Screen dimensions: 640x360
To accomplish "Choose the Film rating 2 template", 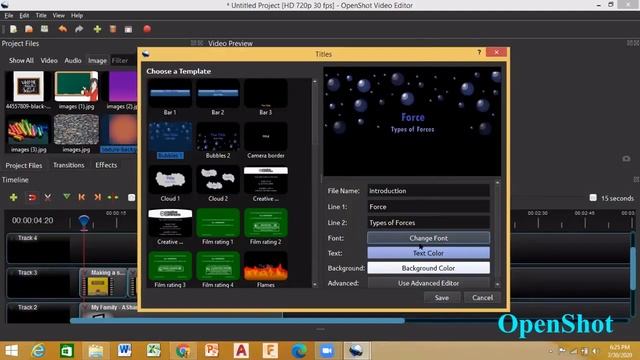I will click(266, 227).
